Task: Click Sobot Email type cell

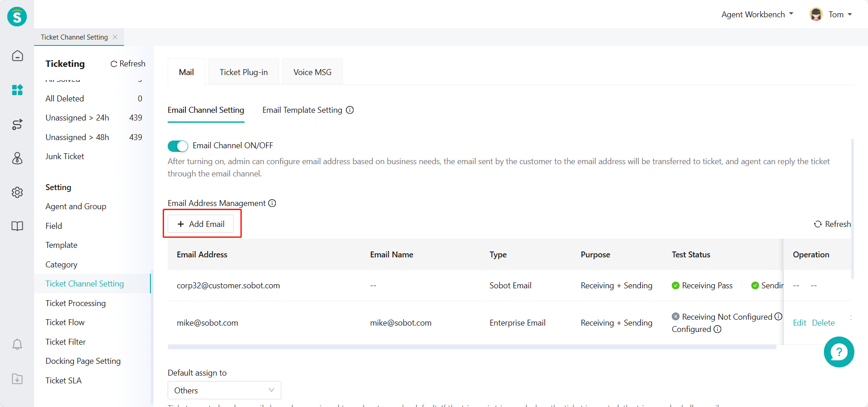Action: coord(510,286)
